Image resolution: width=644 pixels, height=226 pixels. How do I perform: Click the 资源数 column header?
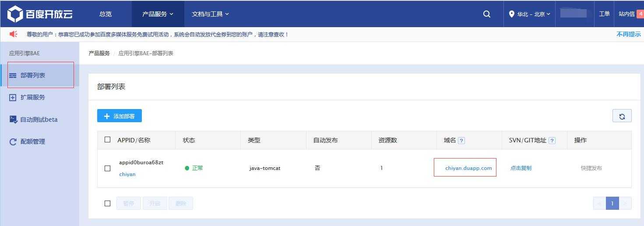click(388, 140)
